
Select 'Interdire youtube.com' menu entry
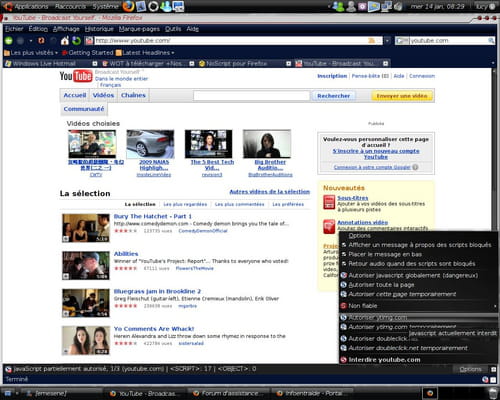click(418, 360)
